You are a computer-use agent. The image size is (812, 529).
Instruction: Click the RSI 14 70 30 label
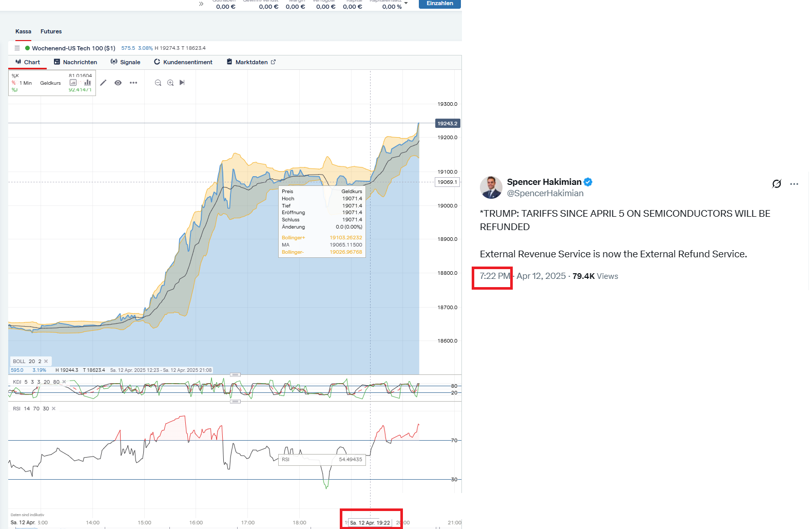(x=31, y=409)
